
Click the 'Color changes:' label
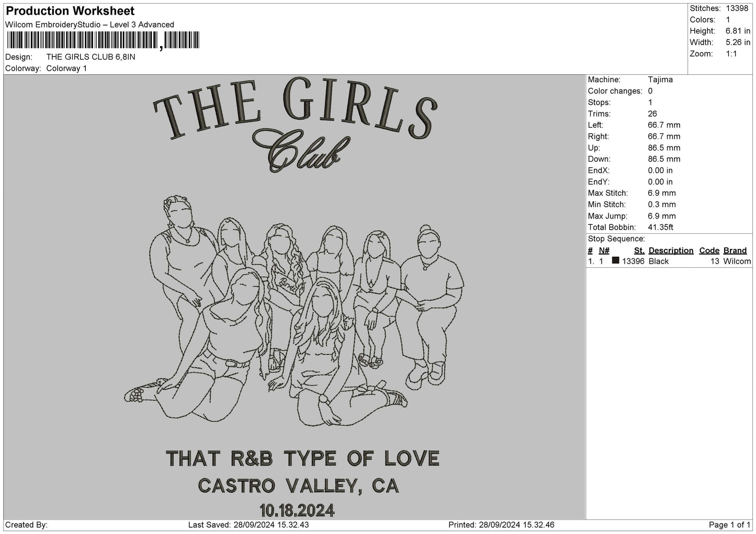pyautogui.click(x=615, y=91)
